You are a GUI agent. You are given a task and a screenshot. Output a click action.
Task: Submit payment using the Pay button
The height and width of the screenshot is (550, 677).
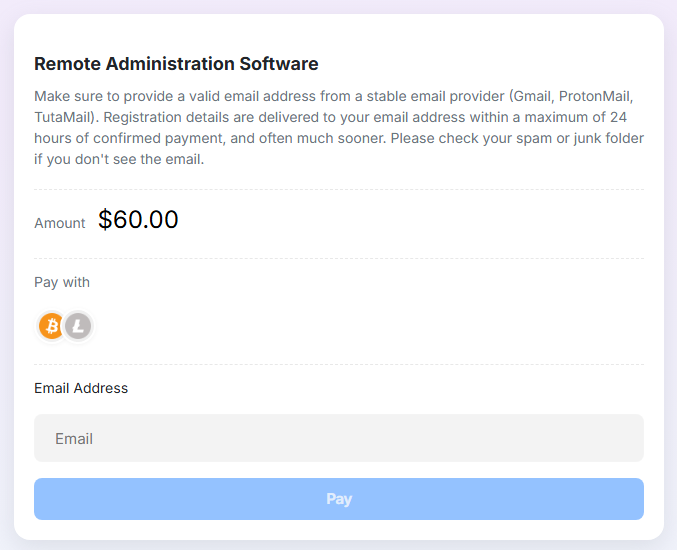339,499
